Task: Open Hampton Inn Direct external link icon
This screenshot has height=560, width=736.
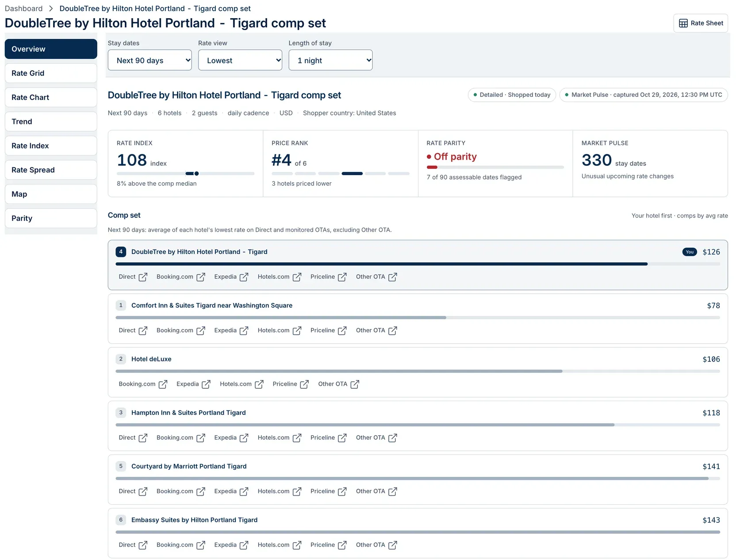Action: (x=143, y=437)
